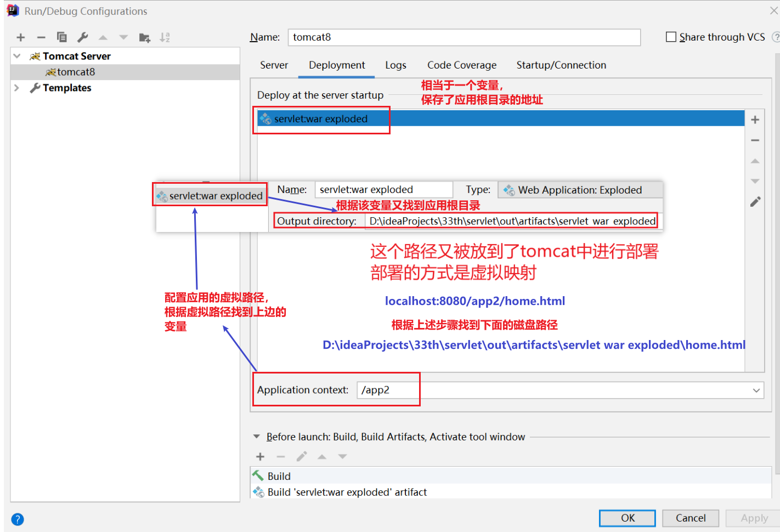
Task: Click Cancel button
Action: point(691,518)
